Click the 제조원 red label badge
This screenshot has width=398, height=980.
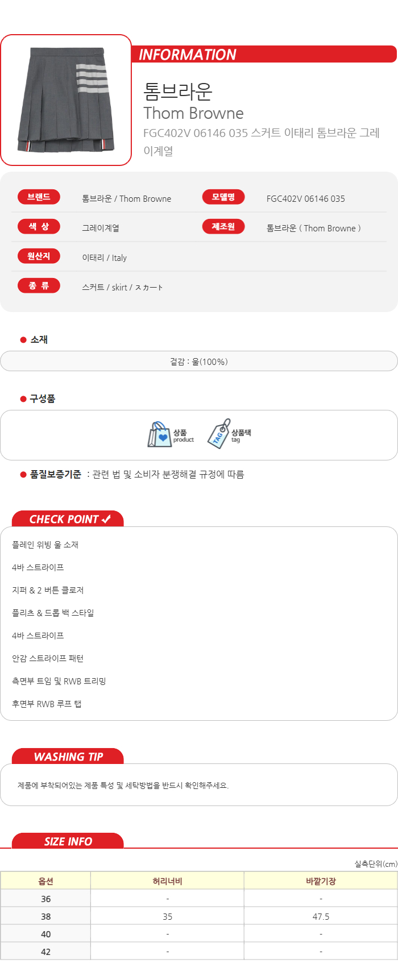coord(223,227)
